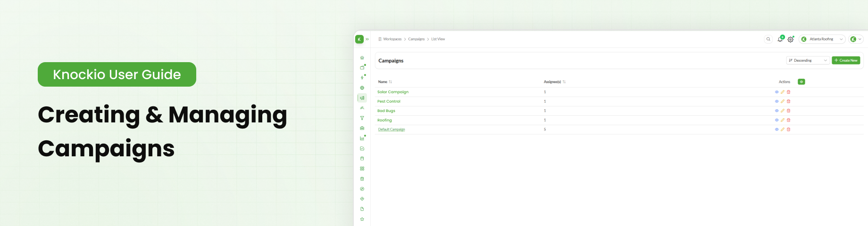Click the Knockio User Guide badge
Screen dimensions: 868x226
(x=117, y=74)
